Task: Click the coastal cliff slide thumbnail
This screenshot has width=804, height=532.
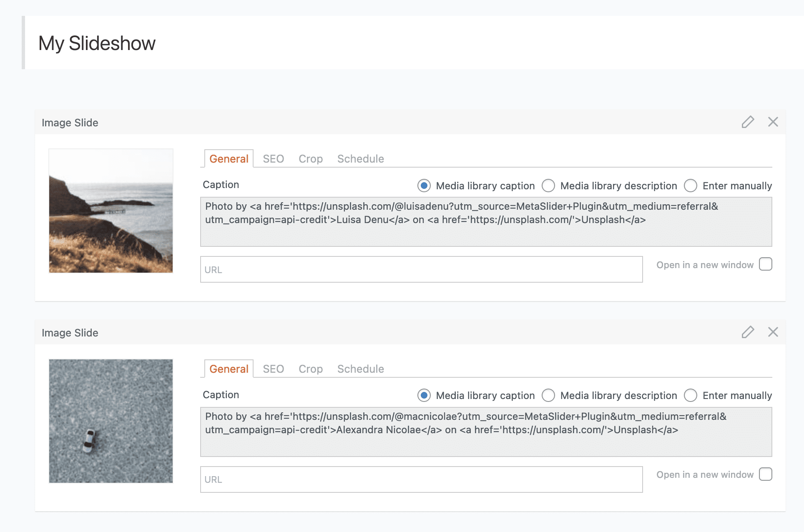Action: [x=111, y=211]
